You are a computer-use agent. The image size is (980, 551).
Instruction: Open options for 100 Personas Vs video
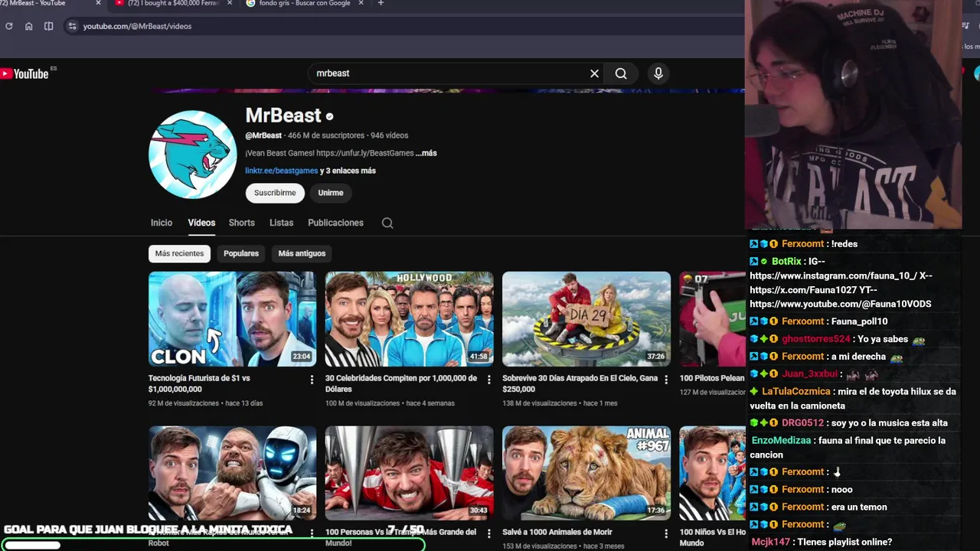[x=488, y=533]
